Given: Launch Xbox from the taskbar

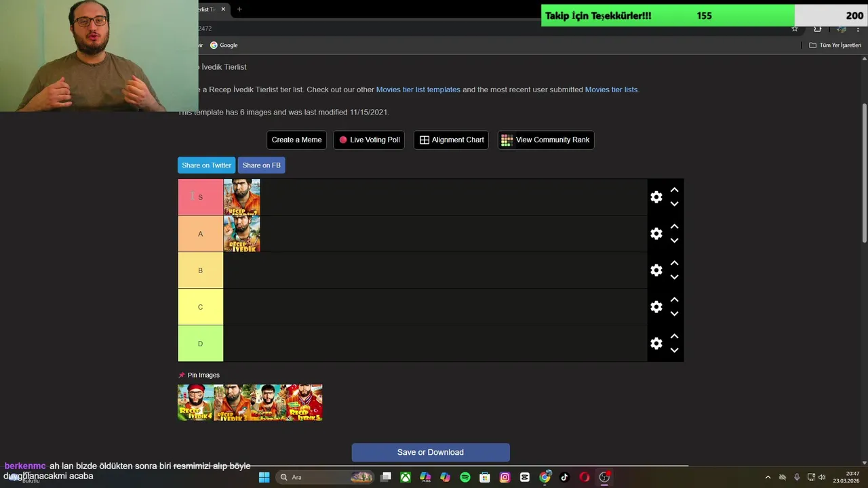Looking at the screenshot, I should [405, 477].
